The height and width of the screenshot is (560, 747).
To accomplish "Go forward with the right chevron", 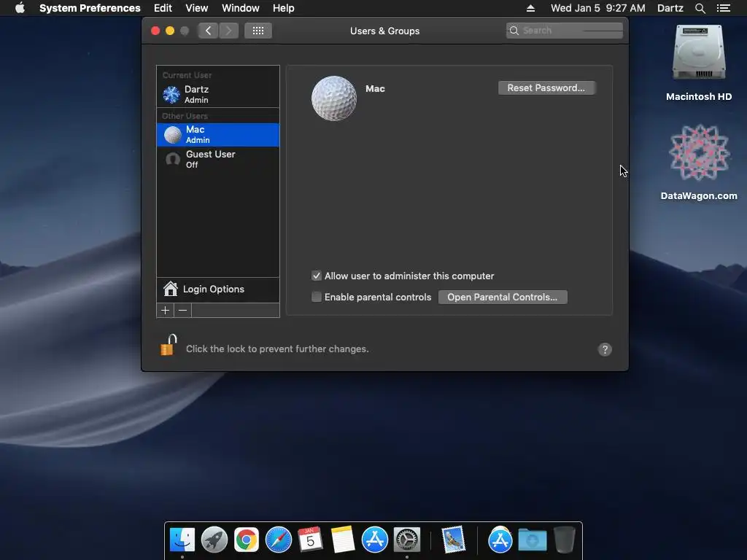I will tap(228, 31).
